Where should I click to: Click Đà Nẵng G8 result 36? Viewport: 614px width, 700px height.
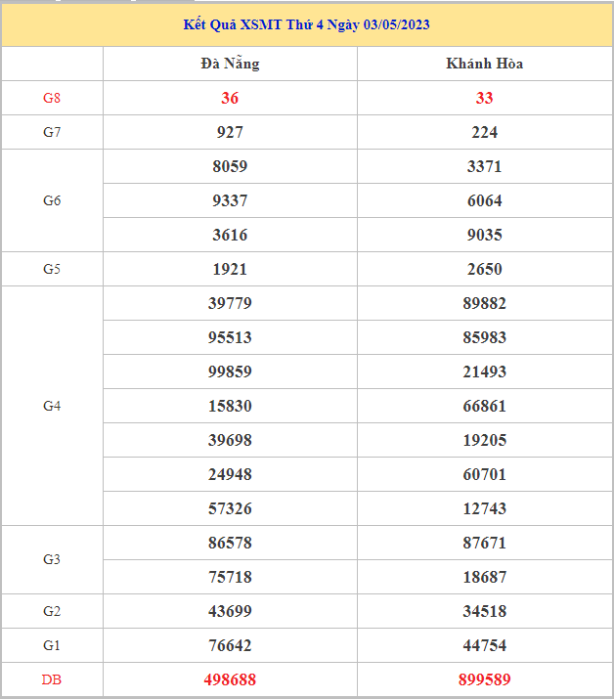(x=230, y=98)
